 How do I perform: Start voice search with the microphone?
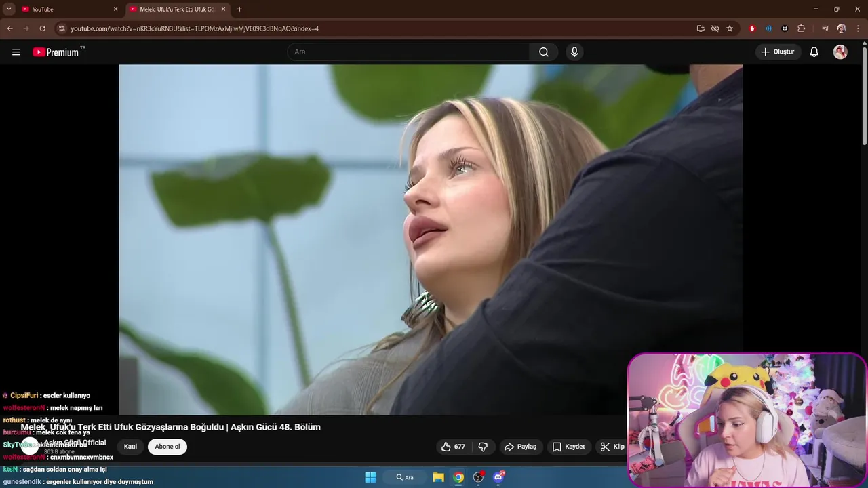point(574,52)
